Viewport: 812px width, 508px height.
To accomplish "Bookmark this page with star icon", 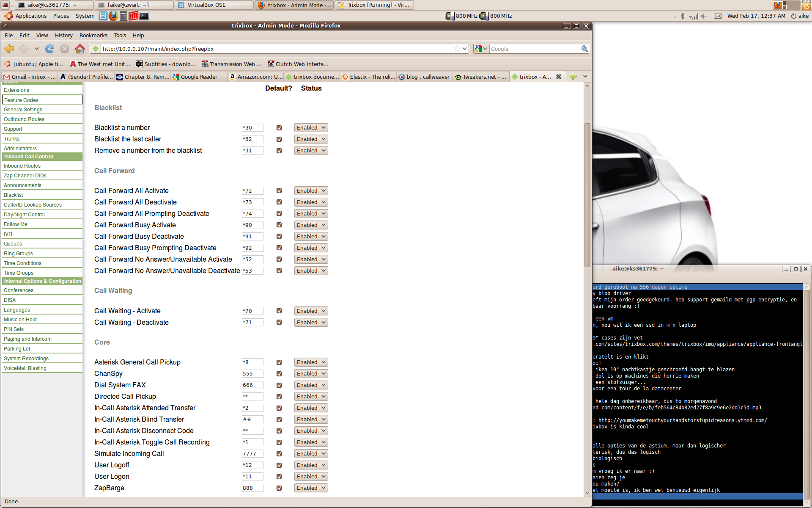I will pos(457,49).
